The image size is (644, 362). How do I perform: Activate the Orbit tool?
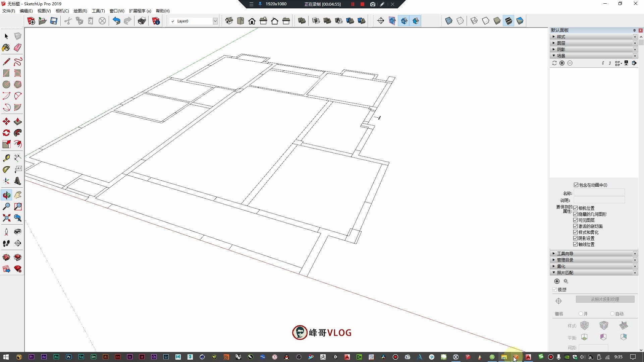click(x=6, y=195)
